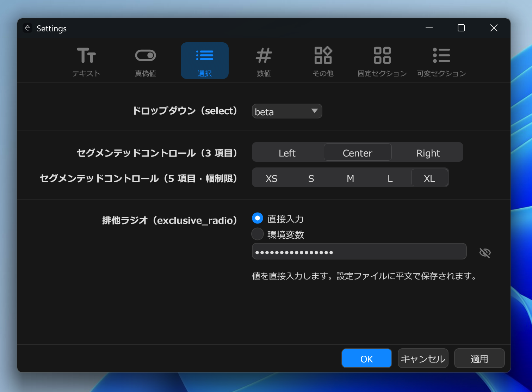Click the 排他ラジオ（exclusive_radio） label
The image size is (532, 392).
click(169, 220)
